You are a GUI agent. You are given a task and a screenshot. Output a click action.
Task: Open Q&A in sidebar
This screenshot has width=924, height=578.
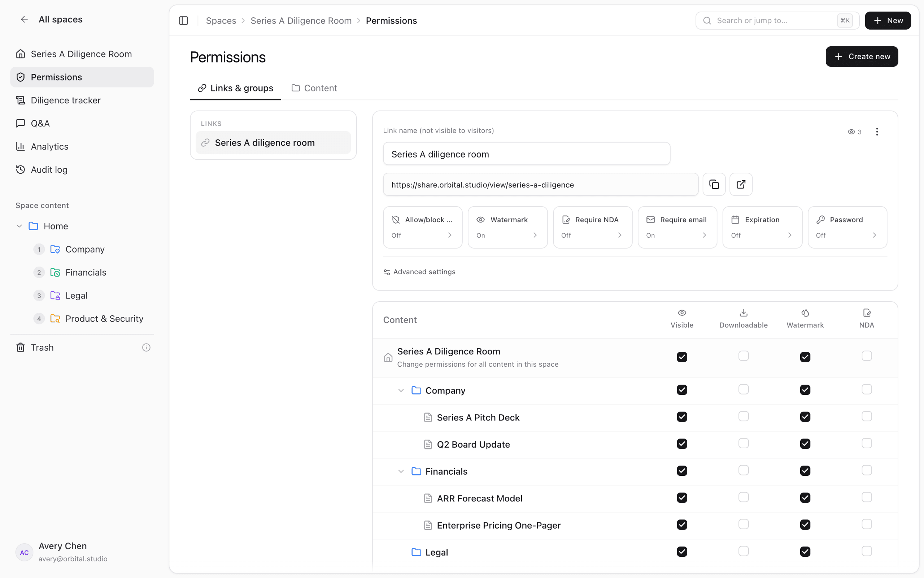pos(82,124)
